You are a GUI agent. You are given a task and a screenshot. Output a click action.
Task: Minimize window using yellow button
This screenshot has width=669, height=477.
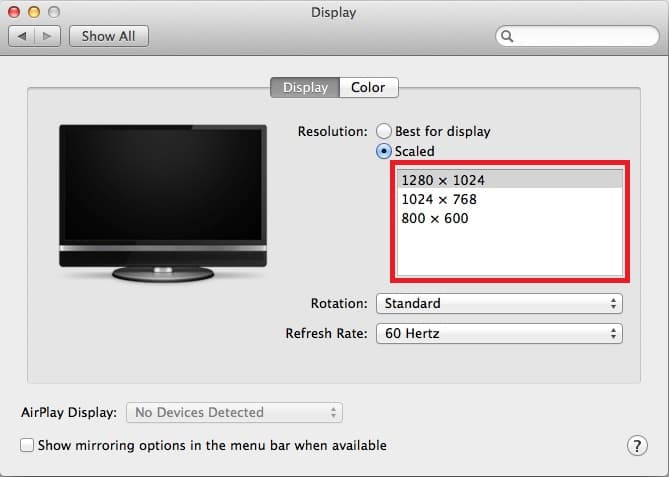[x=34, y=13]
